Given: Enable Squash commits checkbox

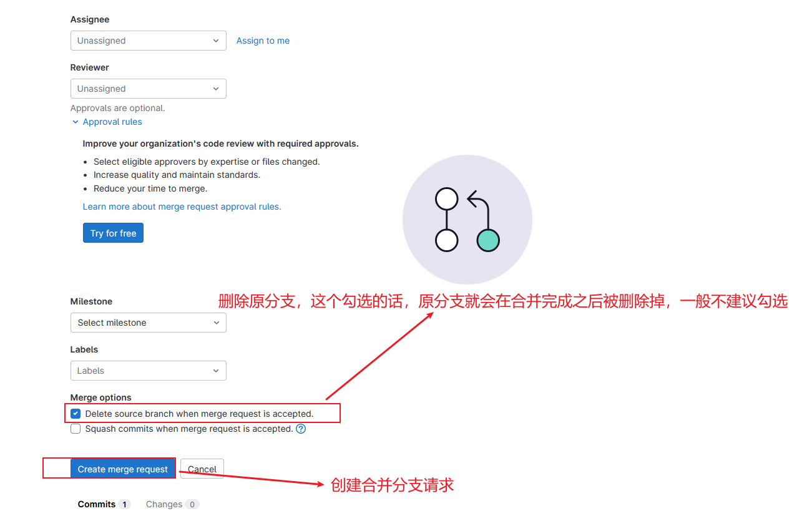Looking at the screenshot, I should click(x=76, y=429).
